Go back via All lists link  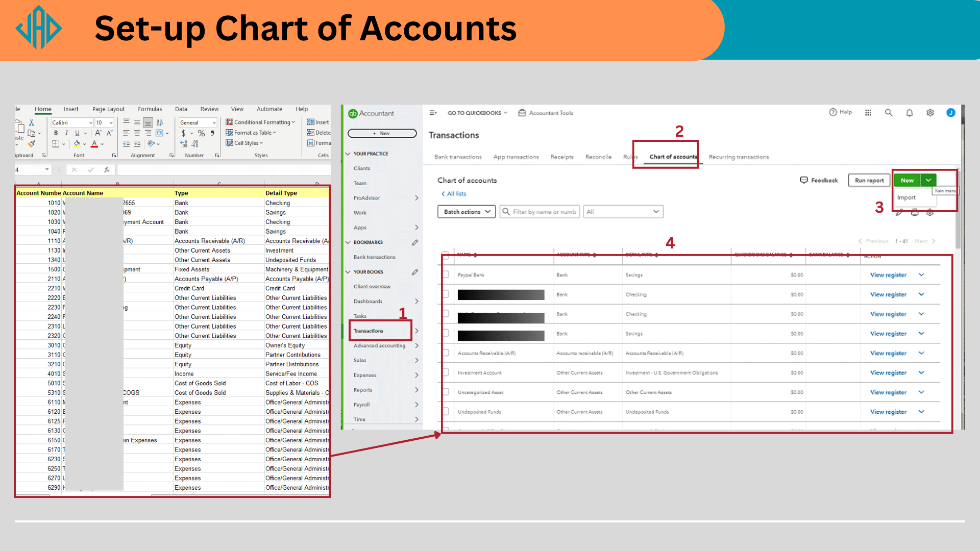[x=454, y=194]
